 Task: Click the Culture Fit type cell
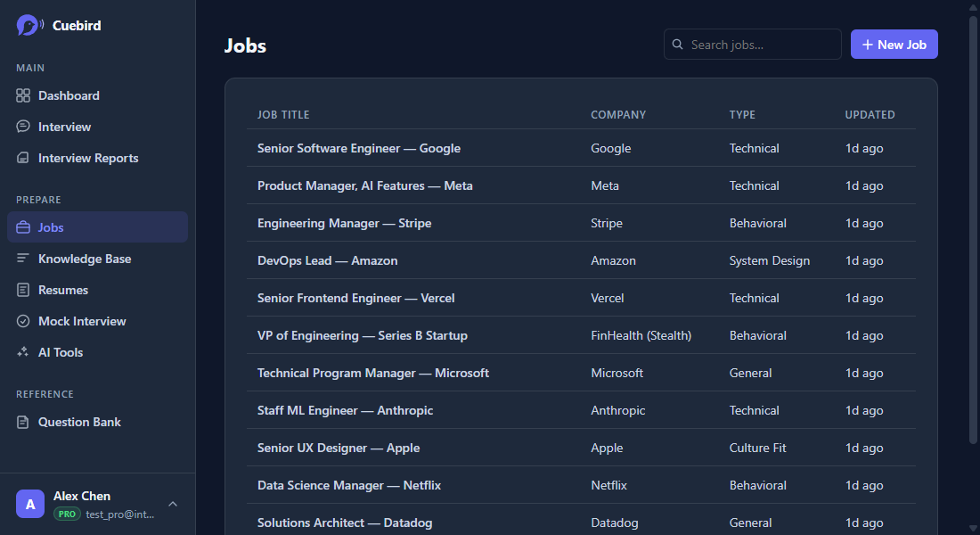click(x=757, y=448)
